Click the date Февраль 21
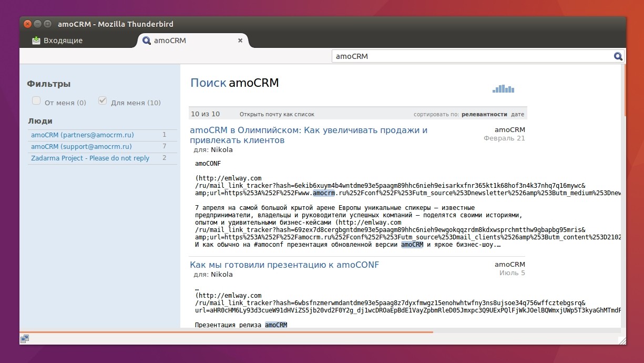Screen dimensions: 644x363 point(504,138)
